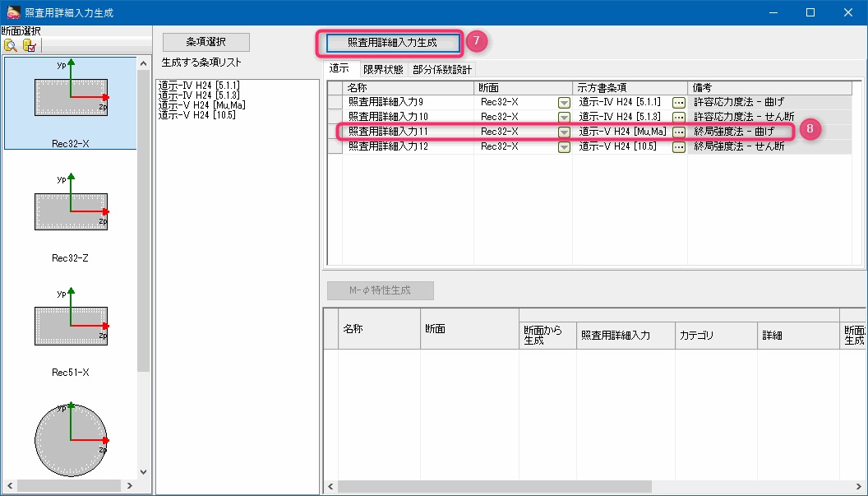Click the row header of 照査用詳細入力9
This screenshot has width=868, height=496.
[335, 102]
